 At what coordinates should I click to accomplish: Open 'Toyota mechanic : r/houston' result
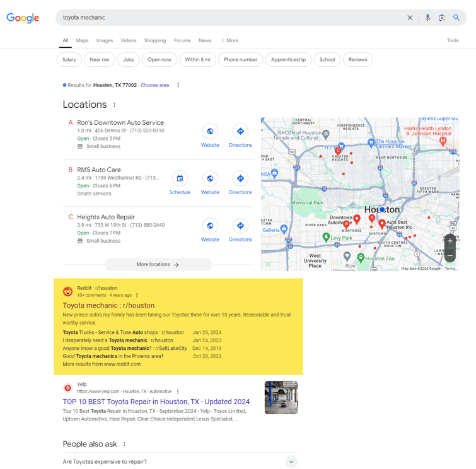click(x=108, y=305)
